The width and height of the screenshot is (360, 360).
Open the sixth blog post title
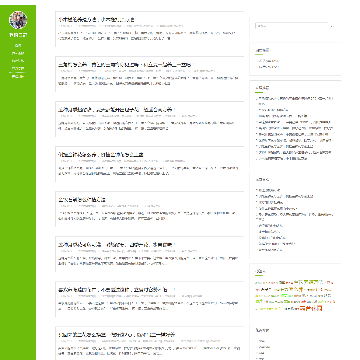click(116, 244)
